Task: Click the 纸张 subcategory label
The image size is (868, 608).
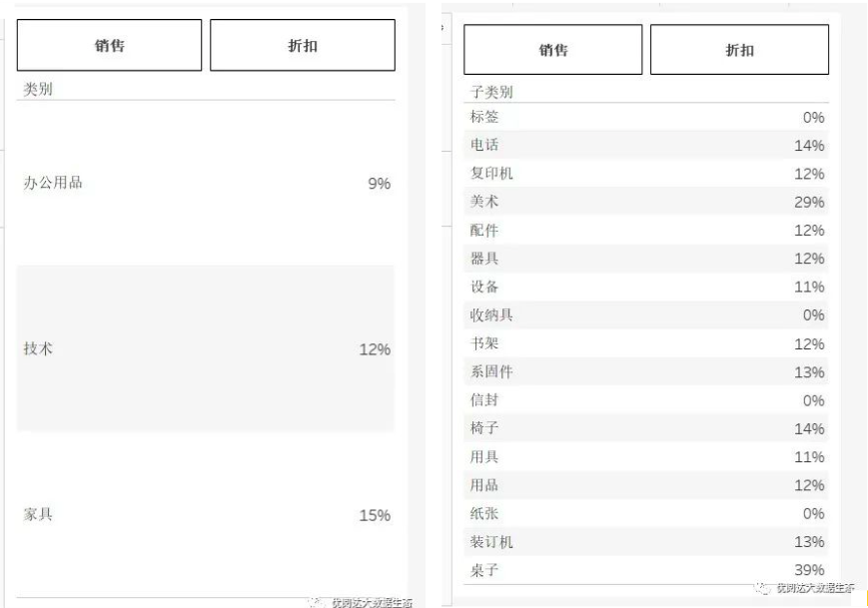Action: point(484,514)
